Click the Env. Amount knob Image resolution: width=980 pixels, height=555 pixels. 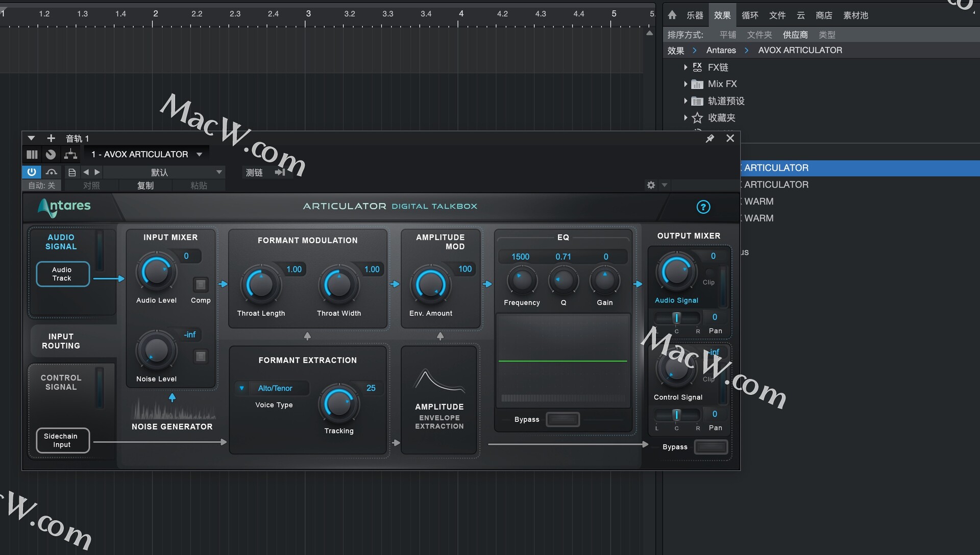pos(431,285)
